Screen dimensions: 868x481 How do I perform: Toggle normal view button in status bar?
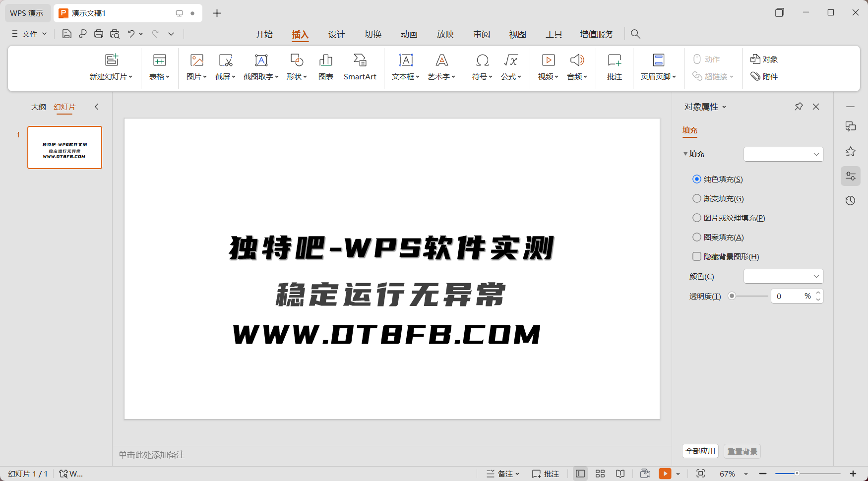[580, 474]
